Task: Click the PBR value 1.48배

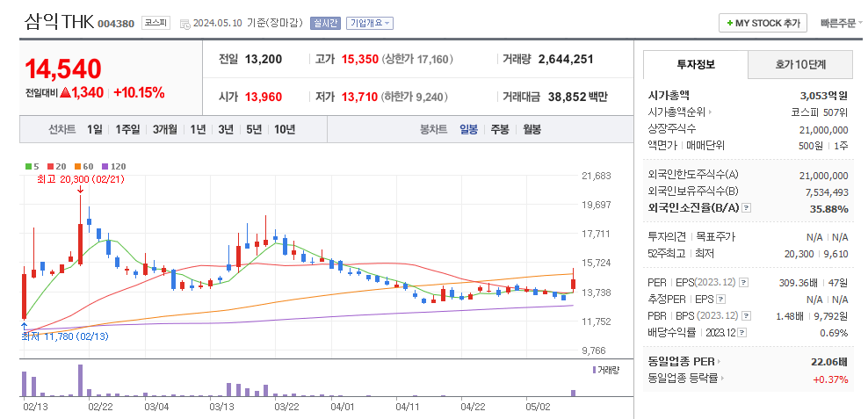Action: pos(791,316)
